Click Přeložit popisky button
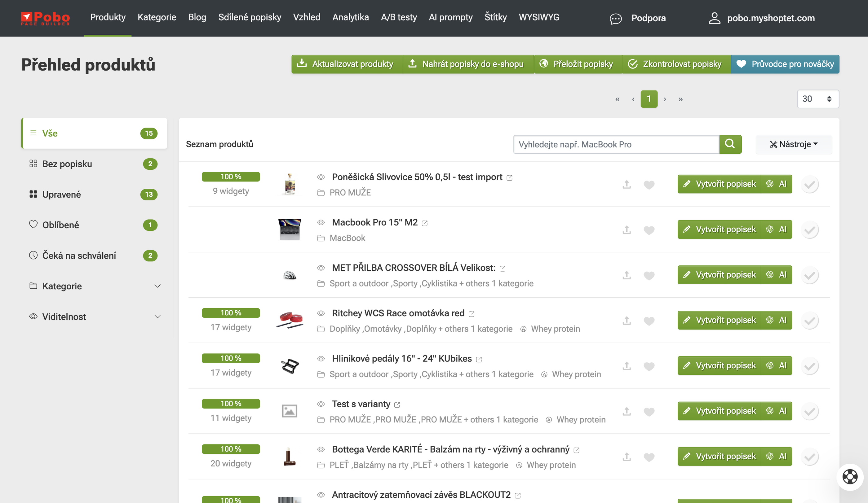This screenshot has height=503, width=868. coord(578,64)
